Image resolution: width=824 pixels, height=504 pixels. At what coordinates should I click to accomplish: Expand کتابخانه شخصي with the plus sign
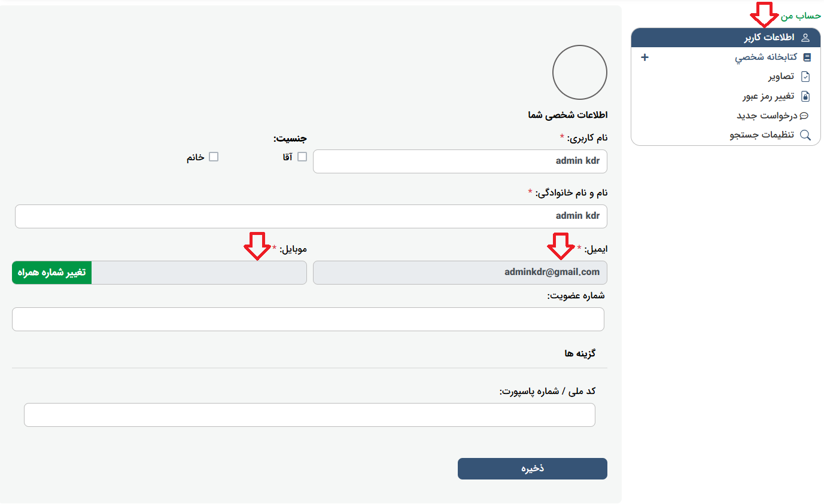point(644,57)
